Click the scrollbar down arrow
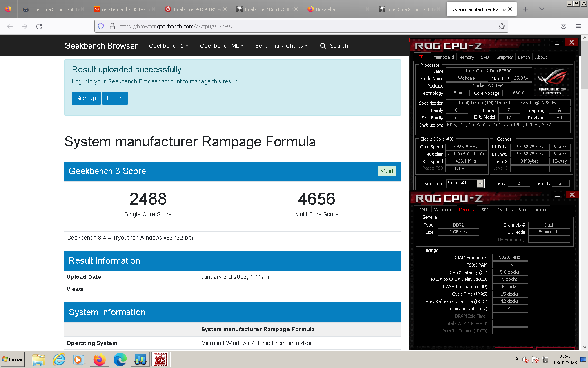The width and height of the screenshot is (588, 368). [584, 347]
